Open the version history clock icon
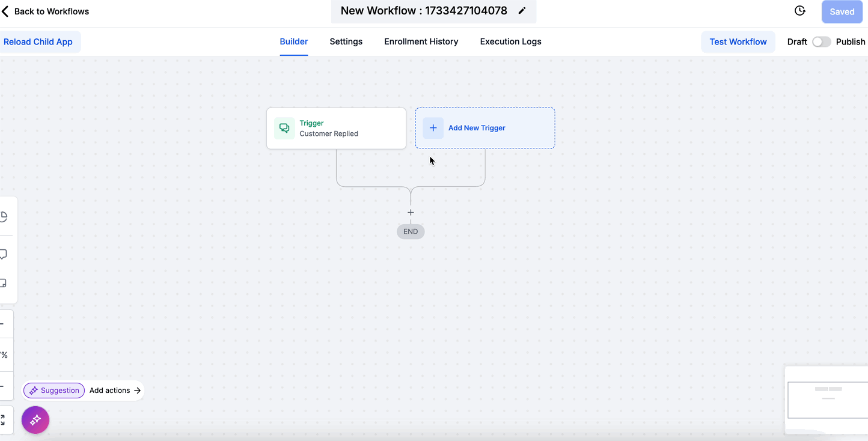The height and width of the screenshot is (441, 868). point(799,10)
